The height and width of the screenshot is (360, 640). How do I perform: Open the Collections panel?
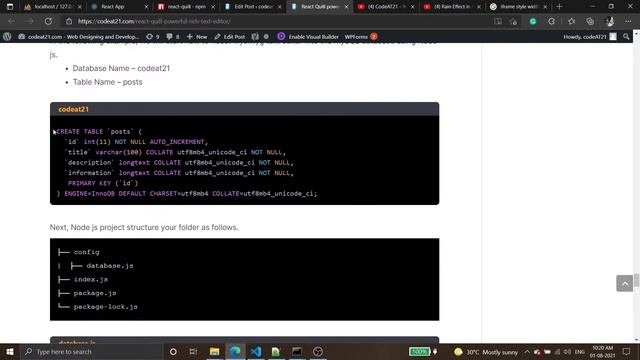click(x=590, y=21)
